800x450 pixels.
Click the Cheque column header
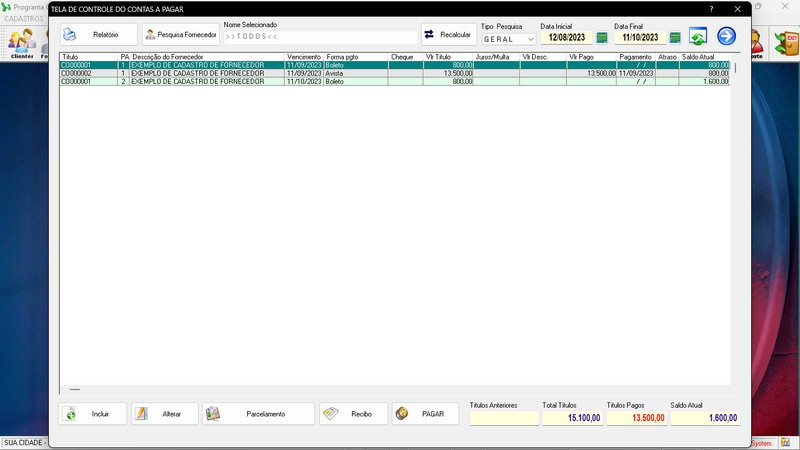point(406,57)
